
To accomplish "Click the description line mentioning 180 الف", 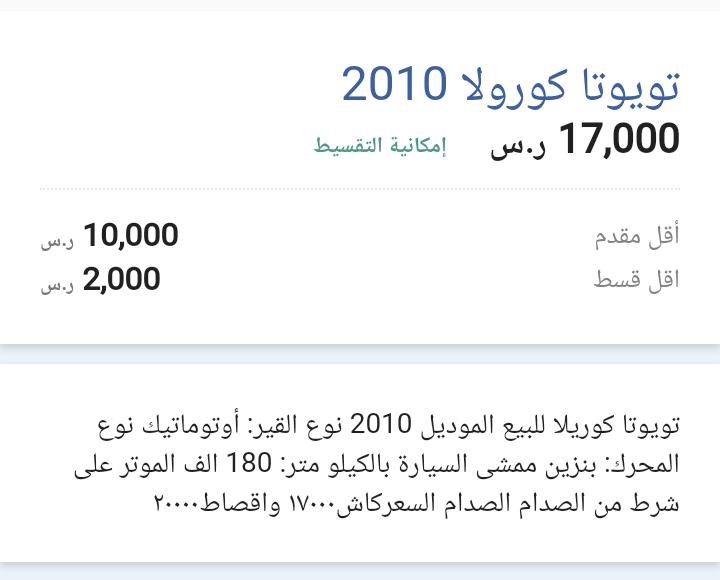I will point(377,464).
